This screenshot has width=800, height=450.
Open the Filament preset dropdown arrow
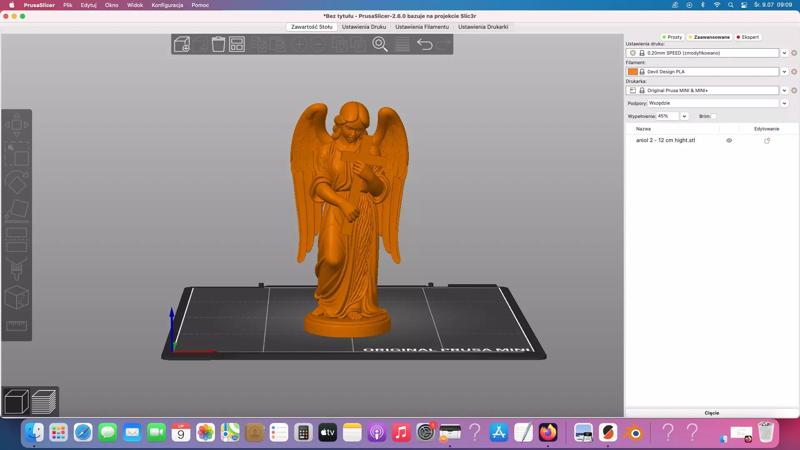point(784,72)
